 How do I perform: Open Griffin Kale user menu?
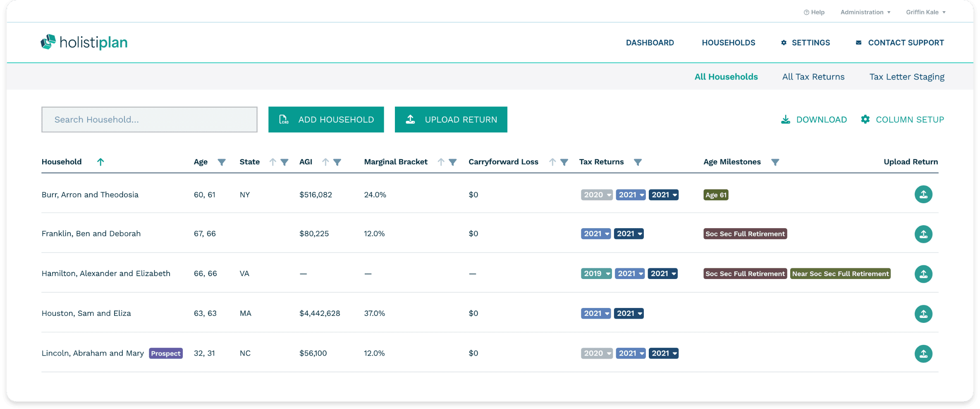[925, 12]
